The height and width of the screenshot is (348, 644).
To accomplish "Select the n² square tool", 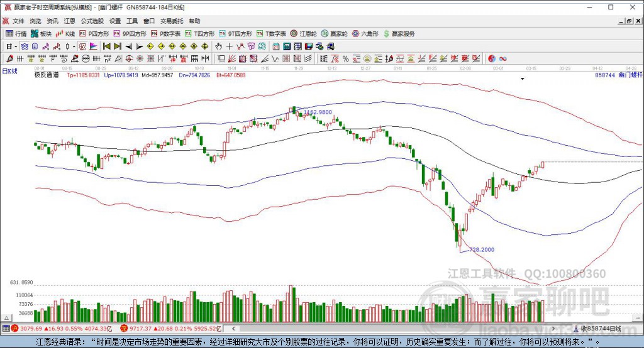I will pyautogui.click(x=107, y=58).
